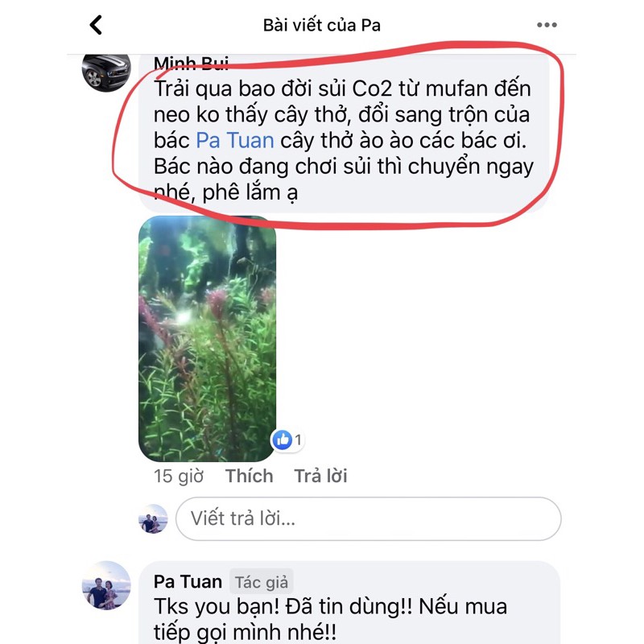Tap the back arrow icon
The height and width of the screenshot is (644, 644).
coord(96,25)
